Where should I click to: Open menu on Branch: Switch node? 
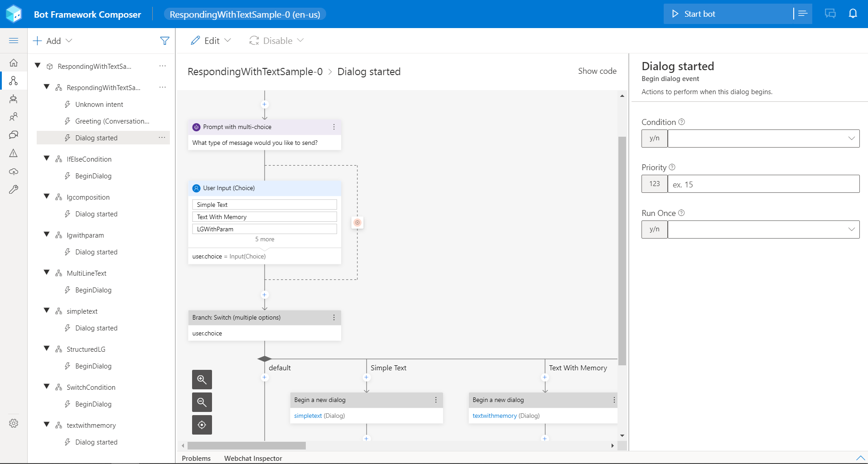[334, 317]
